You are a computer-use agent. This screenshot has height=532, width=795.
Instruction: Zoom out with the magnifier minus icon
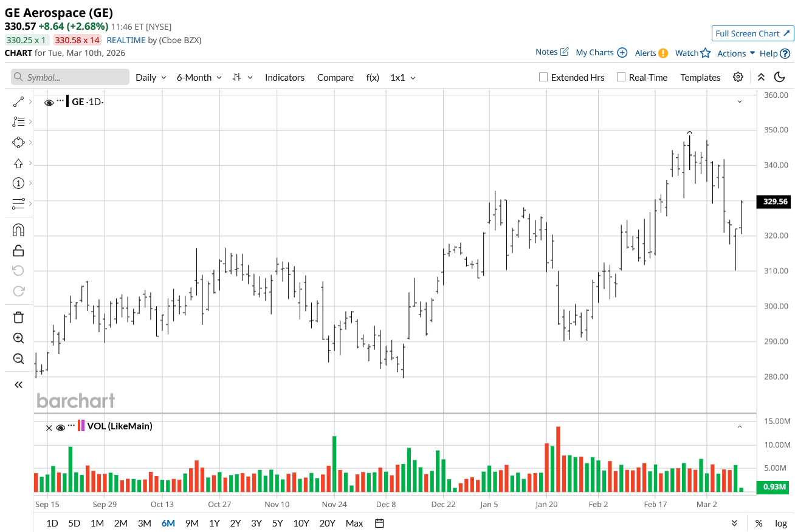[x=18, y=358]
